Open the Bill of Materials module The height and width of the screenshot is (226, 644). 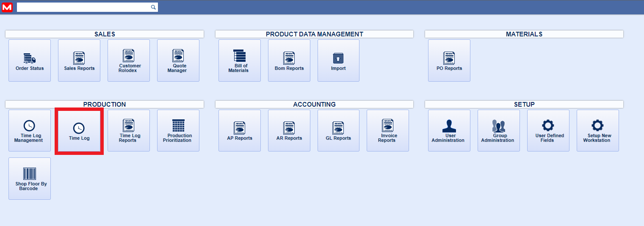(x=240, y=61)
